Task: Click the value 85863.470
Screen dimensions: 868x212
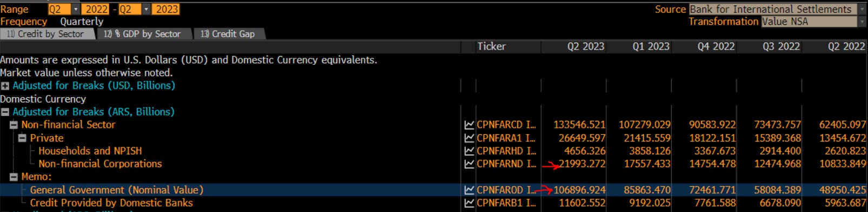Action: [x=647, y=190]
